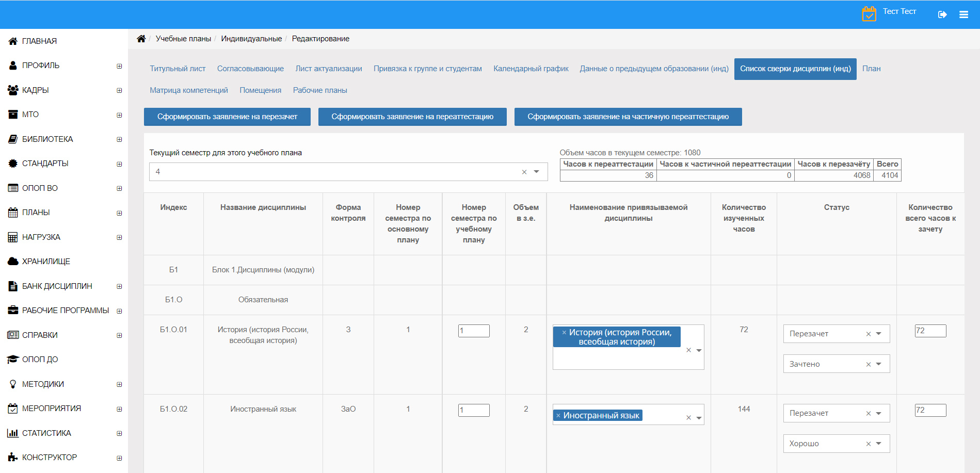Screen dimensions: 980x473
Task: Switch to the Титульный лист tab
Action: tap(178, 69)
